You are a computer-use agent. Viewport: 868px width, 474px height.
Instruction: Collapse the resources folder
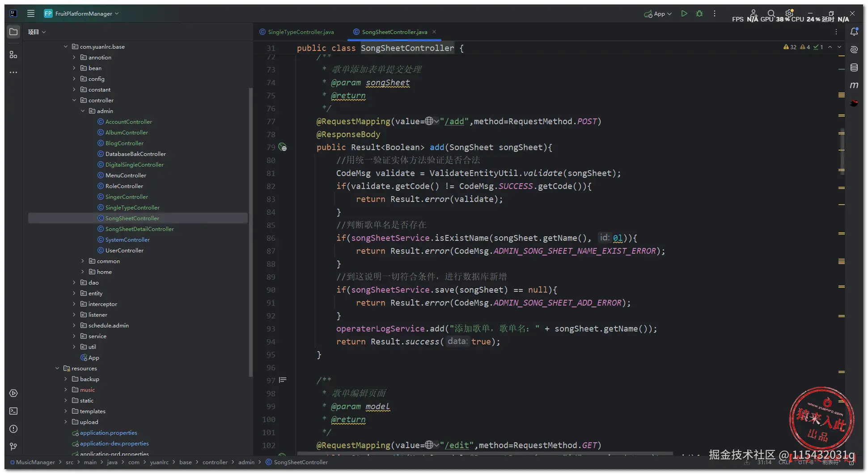(x=57, y=368)
